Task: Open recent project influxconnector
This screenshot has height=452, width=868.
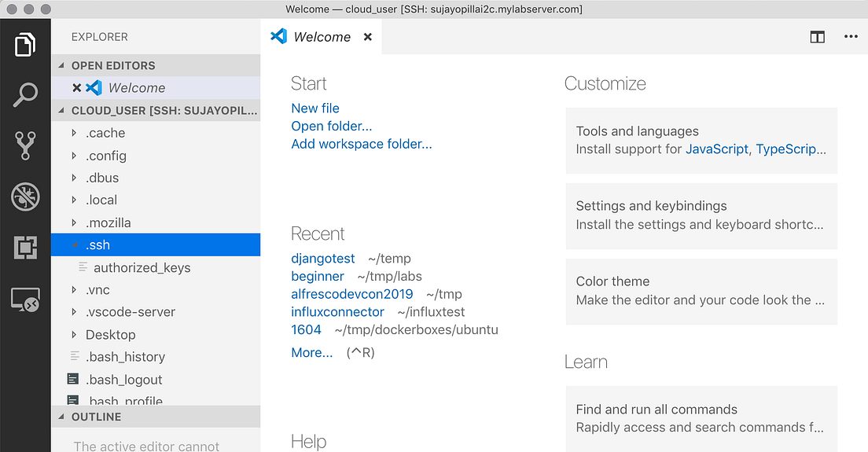Action: click(337, 311)
